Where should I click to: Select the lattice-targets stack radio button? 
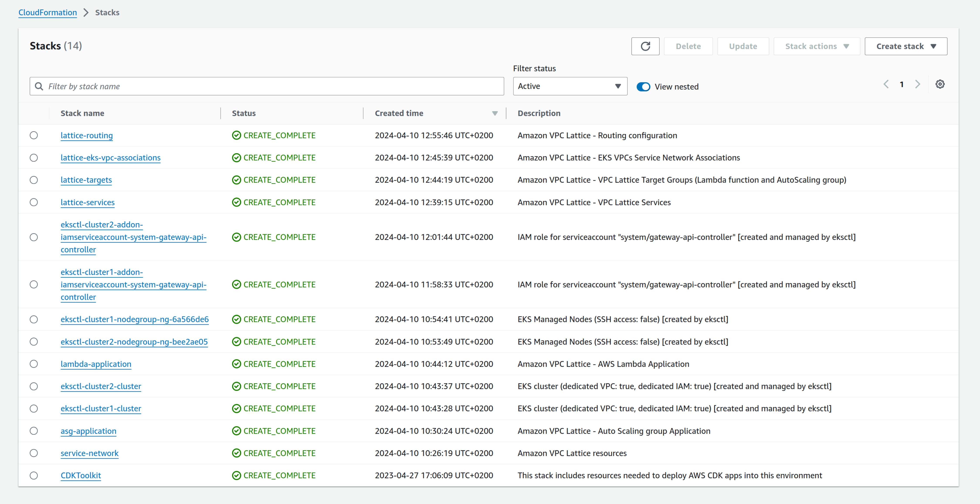click(34, 180)
